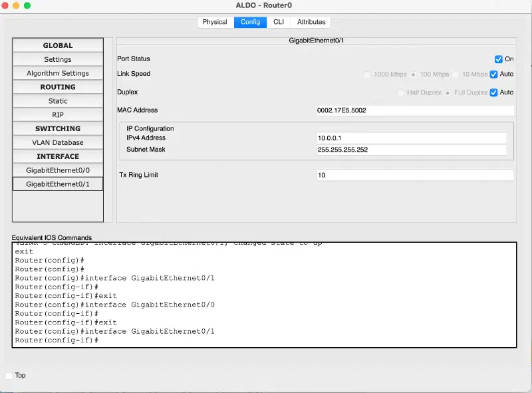Open Static routing configuration

[x=58, y=101]
